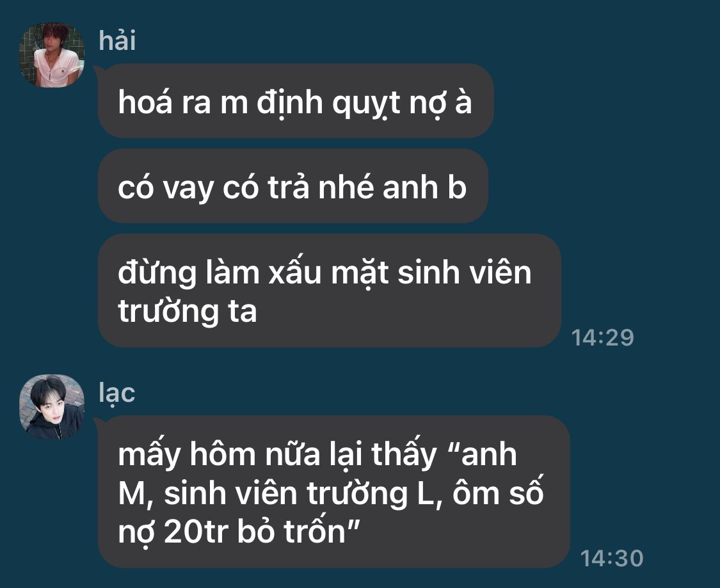Select lạc's message about 'nợ 20tr bỏ trốn'

click(x=334, y=492)
